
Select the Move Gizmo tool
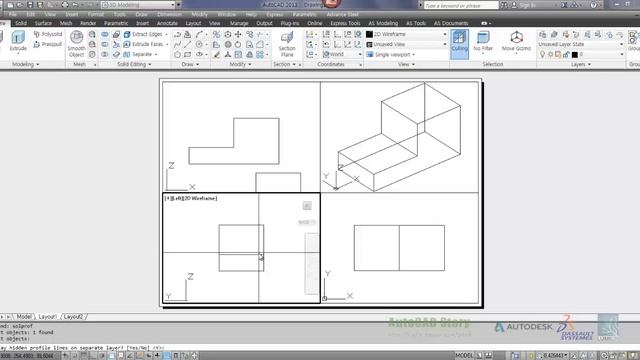516,41
